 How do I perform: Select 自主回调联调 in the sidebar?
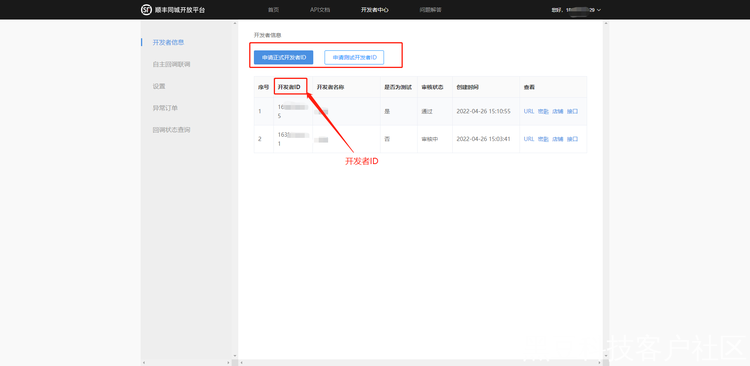click(171, 64)
